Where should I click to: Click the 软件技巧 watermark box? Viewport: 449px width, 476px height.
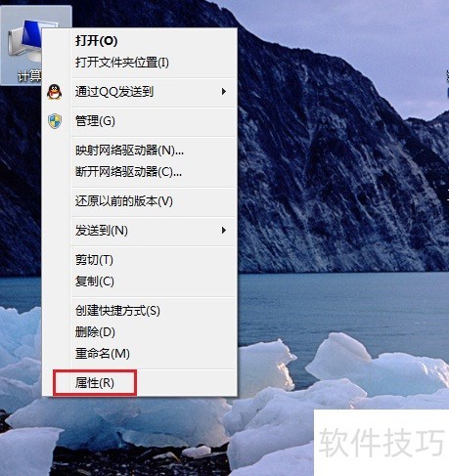(382, 443)
